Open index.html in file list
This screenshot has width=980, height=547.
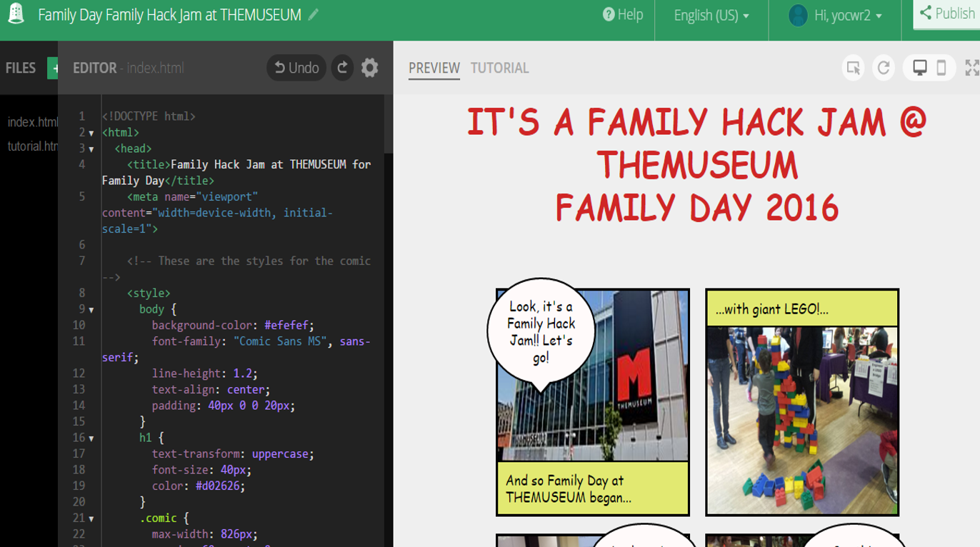[x=32, y=122]
